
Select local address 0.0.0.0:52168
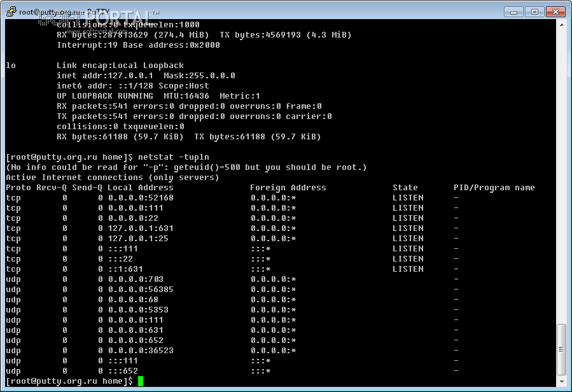coord(141,198)
